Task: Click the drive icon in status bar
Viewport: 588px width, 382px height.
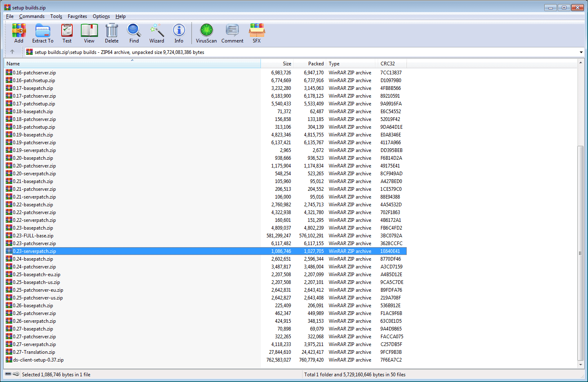Action: tap(8, 374)
